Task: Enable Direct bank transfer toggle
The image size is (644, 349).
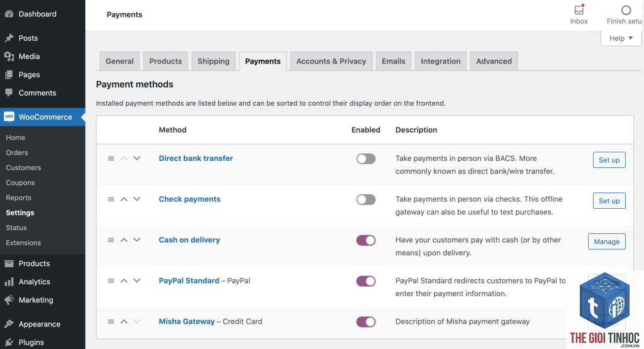Action: click(x=366, y=159)
